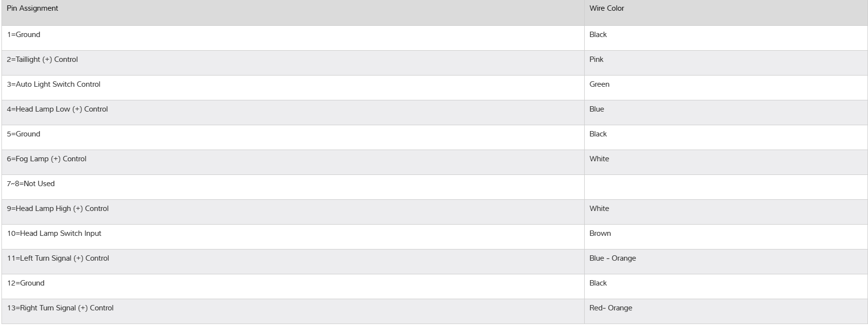The width and height of the screenshot is (868, 325).
Task: Select the 6=Fog Lamp (+) Control cell
Action: click(46, 159)
